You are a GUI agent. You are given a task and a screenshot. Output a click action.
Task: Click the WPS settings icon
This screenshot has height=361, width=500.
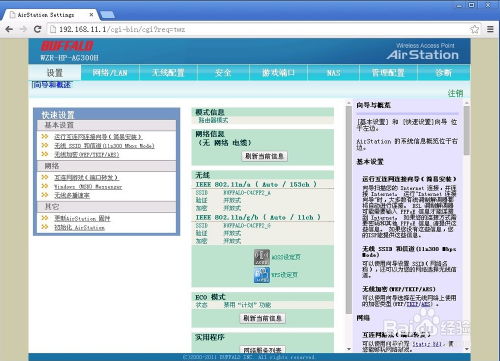[262, 275]
